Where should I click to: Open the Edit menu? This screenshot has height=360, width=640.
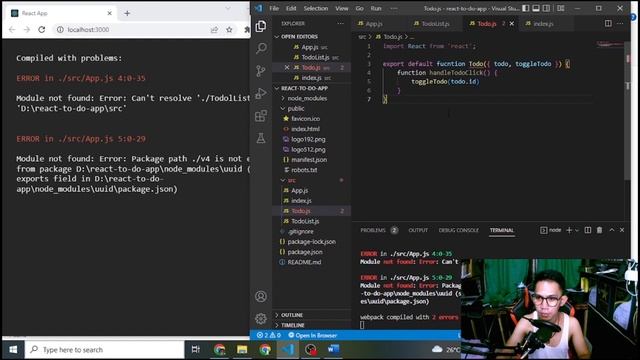tap(291, 8)
